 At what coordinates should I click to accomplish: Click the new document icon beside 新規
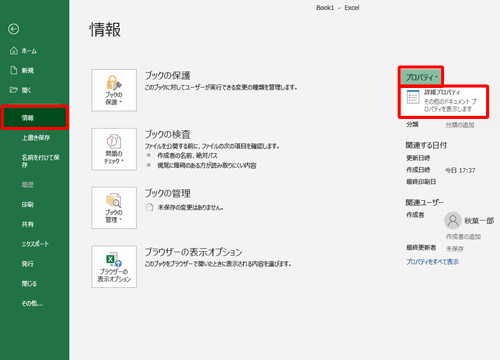pos(14,70)
